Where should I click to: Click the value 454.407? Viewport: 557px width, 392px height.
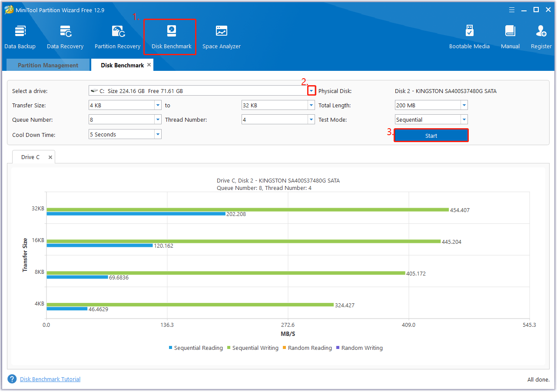(x=460, y=210)
